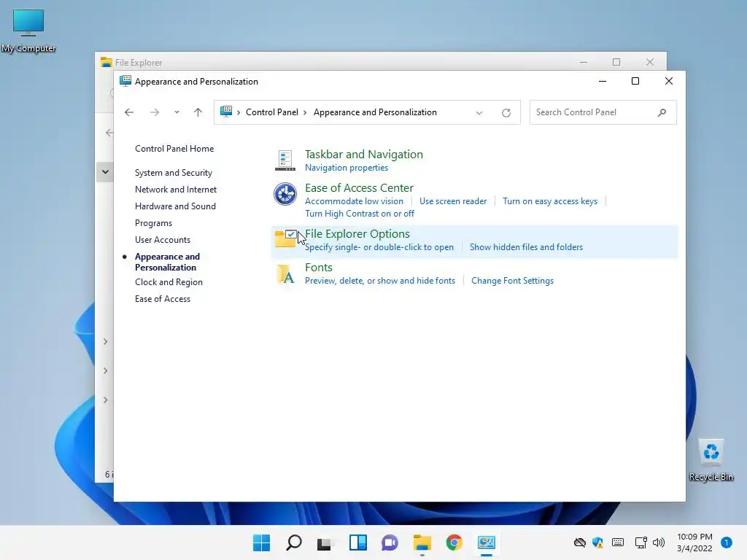Open the File Explorer Options heading

point(357,234)
